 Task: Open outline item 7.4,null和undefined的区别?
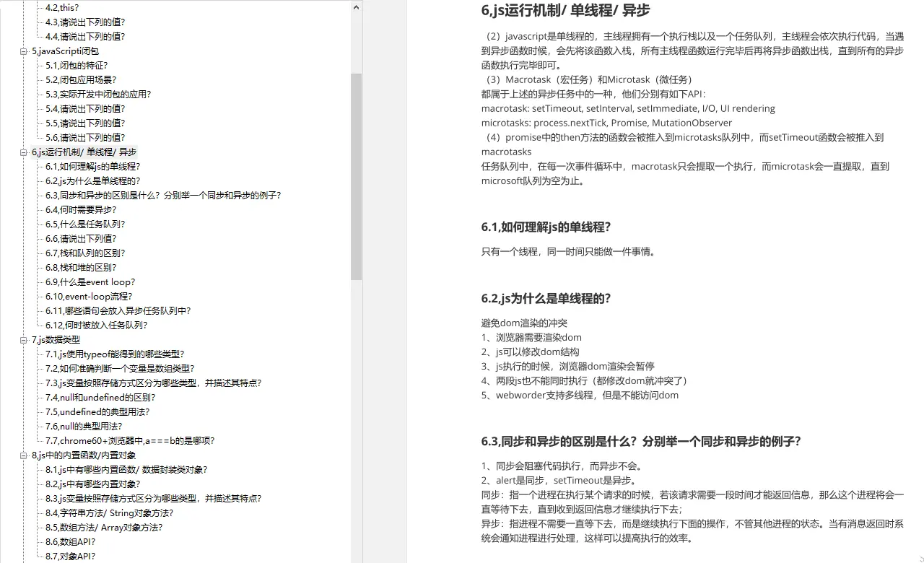click(100, 398)
